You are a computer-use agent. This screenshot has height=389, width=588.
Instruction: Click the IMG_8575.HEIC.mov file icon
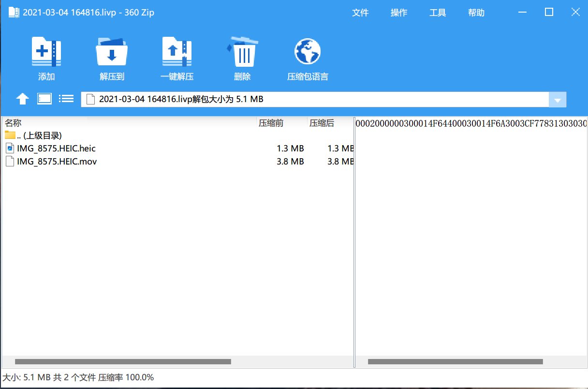[x=10, y=161]
